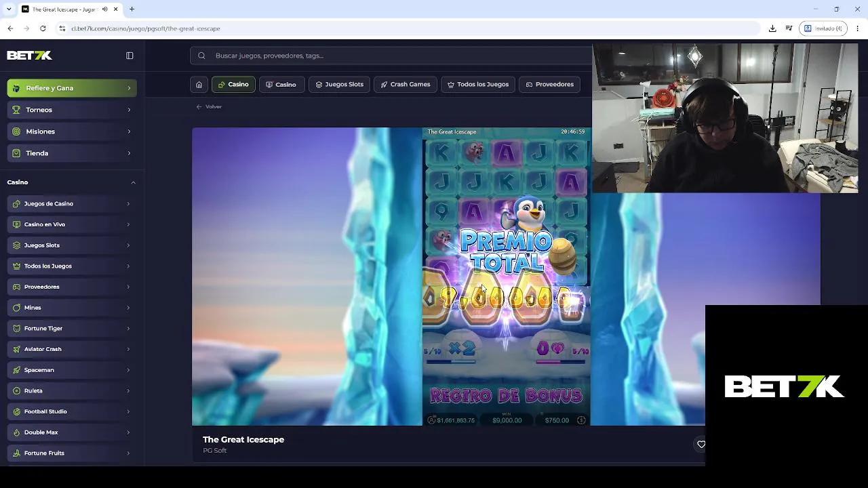Expand the Torneos sidebar entry arrow
Screen dimensions: 868x488
coord(129,110)
